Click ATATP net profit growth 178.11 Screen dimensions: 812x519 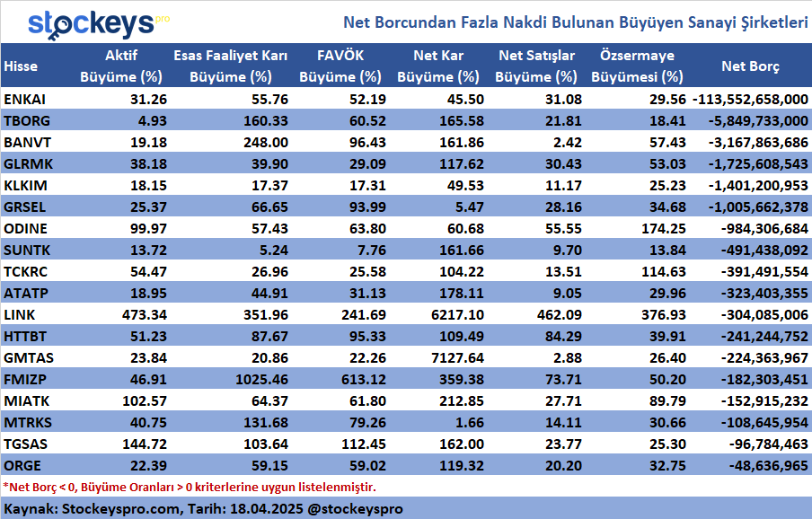click(462, 294)
